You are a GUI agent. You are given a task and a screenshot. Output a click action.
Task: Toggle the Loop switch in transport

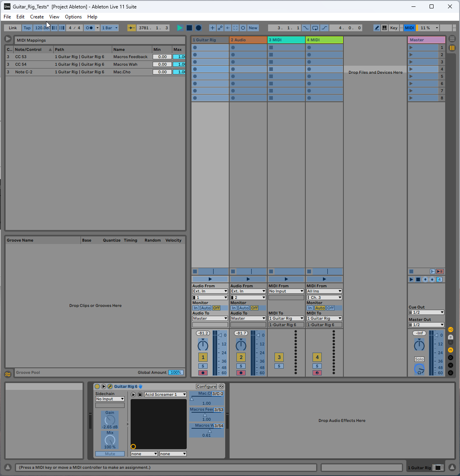click(x=315, y=28)
